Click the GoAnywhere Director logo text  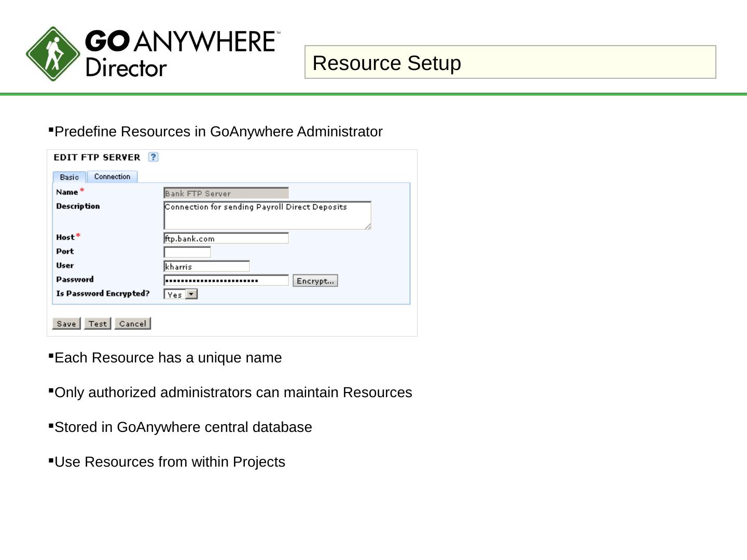coord(182,53)
